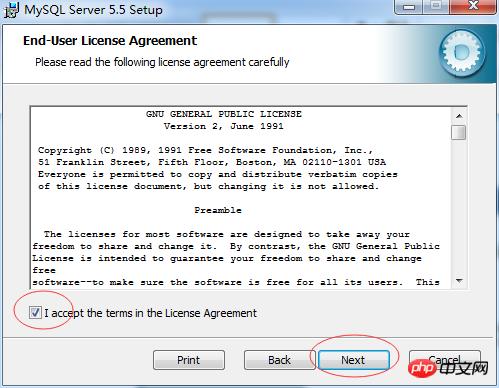This screenshot has height=388, width=499.
Task: Click the 'Copyright (C) 1989, 1991' line
Action: point(205,150)
